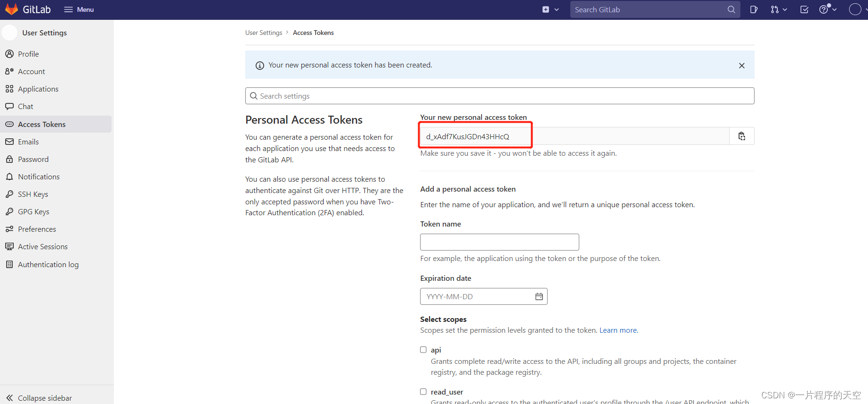This screenshot has width=868, height=404.
Task: Open the Issues icon in top bar
Action: 754,9
